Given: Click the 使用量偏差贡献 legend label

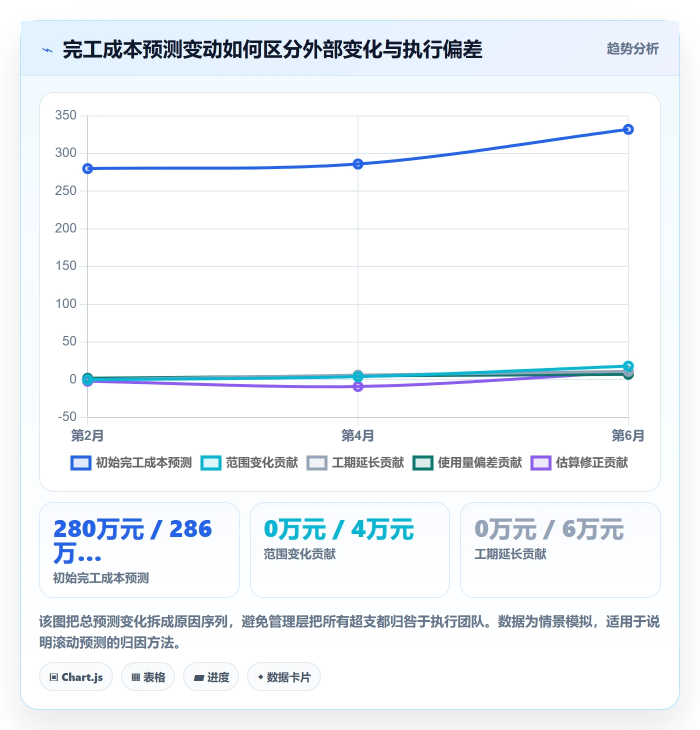Looking at the screenshot, I should (x=480, y=463).
